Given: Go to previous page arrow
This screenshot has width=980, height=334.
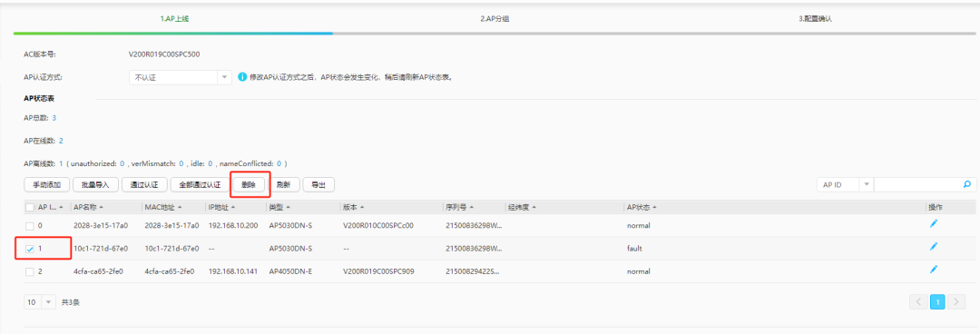Looking at the screenshot, I should tap(918, 302).
